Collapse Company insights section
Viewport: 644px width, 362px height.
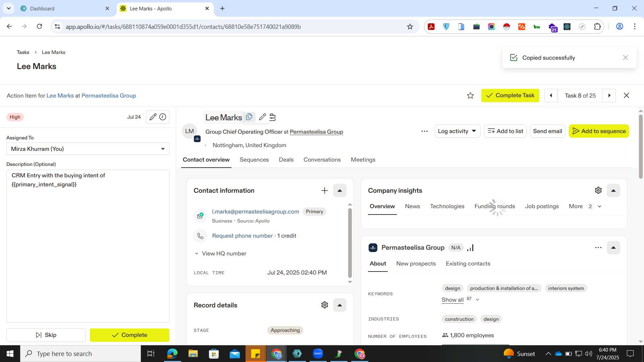pos(613,191)
